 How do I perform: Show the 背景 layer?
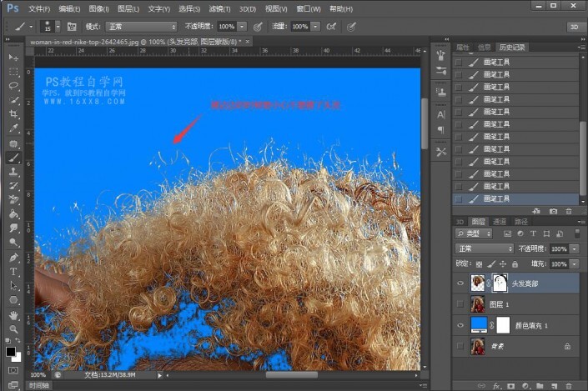pyautogui.click(x=461, y=345)
